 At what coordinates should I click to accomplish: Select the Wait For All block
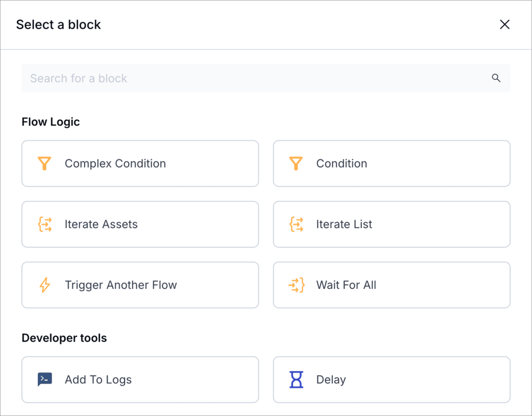pos(392,285)
